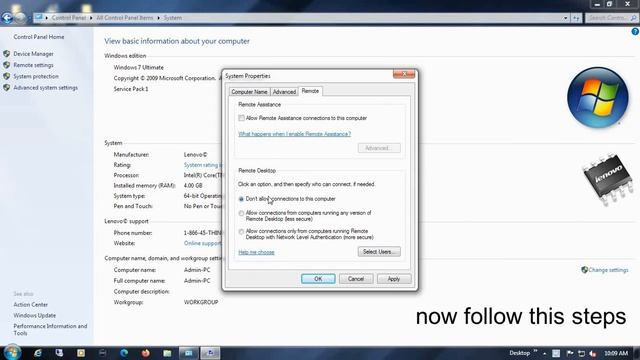
Task: Go back with the Control Panel back arrow
Action: click(x=7, y=18)
